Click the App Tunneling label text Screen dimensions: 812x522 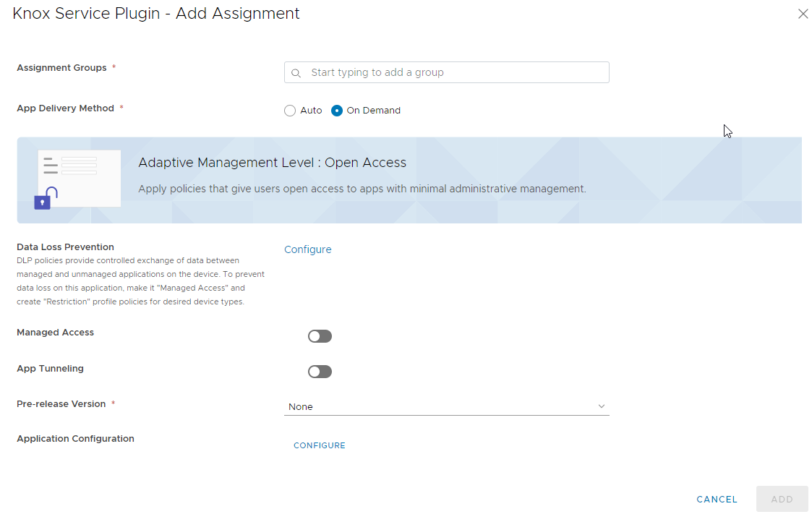tap(50, 369)
